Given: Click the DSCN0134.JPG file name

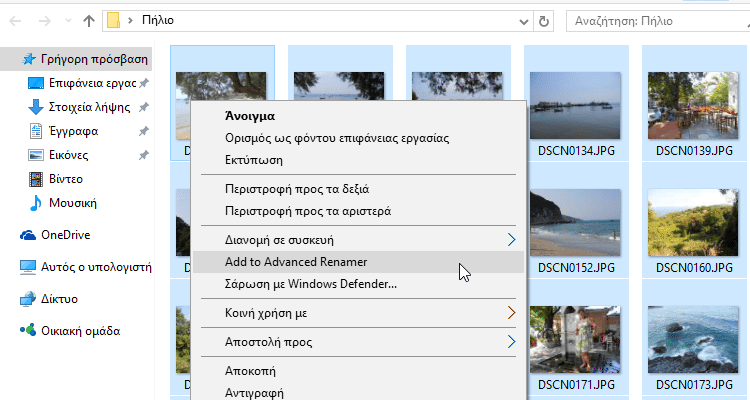Looking at the screenshot, I should 576,151.
